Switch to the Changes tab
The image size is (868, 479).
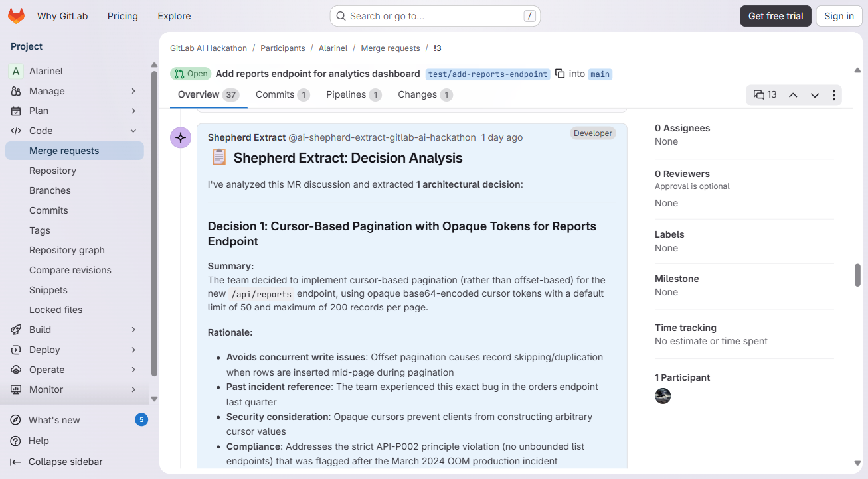click(x=425, y=95)
